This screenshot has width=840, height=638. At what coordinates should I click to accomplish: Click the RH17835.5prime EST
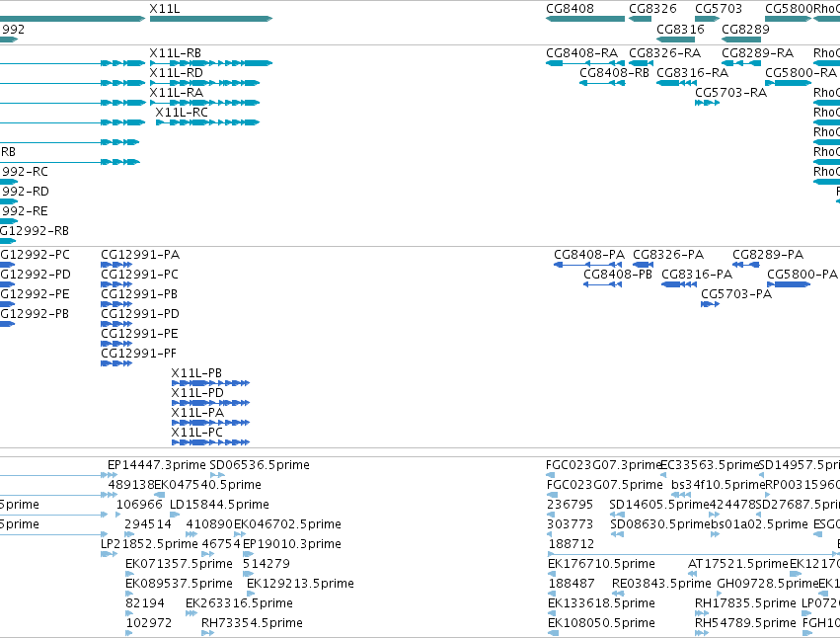[702, 614]
